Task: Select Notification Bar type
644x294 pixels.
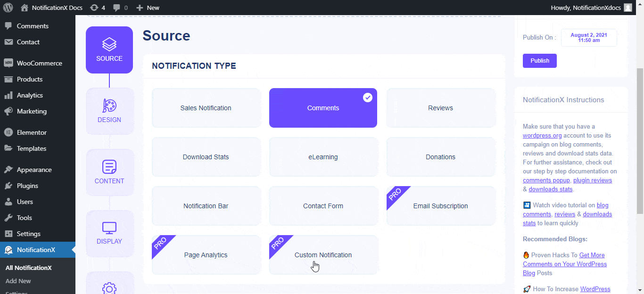Action: (206, 206)
